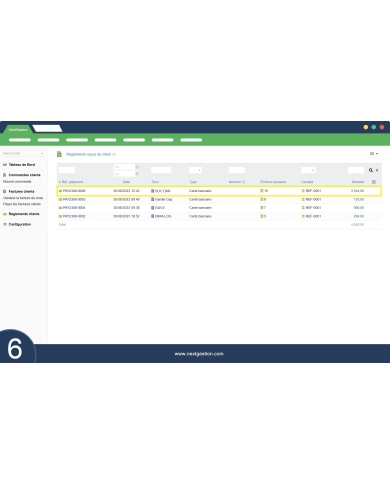Switch to the blank white tab
Screen dimensions: 390x484
coord(47,128)
